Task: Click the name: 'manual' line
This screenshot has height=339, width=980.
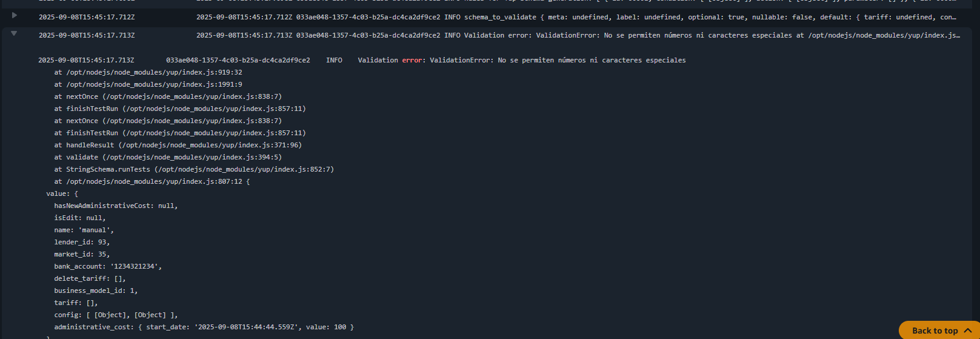Action: (x=84, y=230)
